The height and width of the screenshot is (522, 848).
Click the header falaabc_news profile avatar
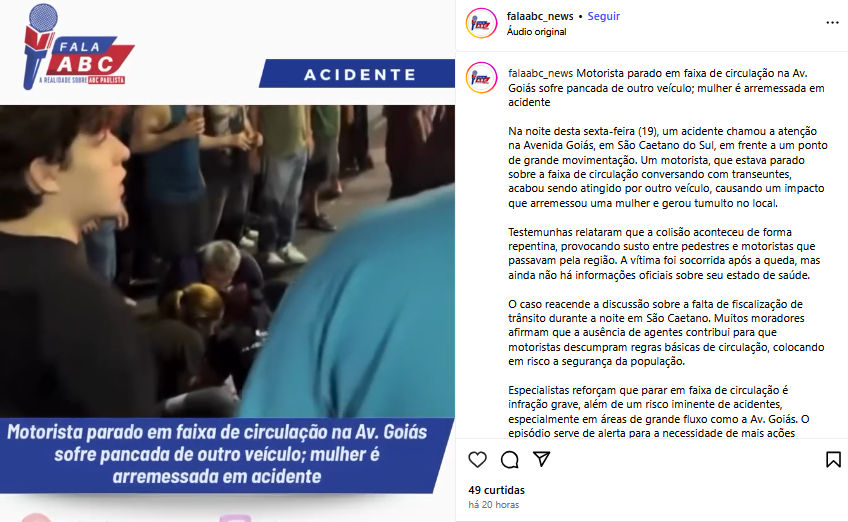(x=481, y=23)
